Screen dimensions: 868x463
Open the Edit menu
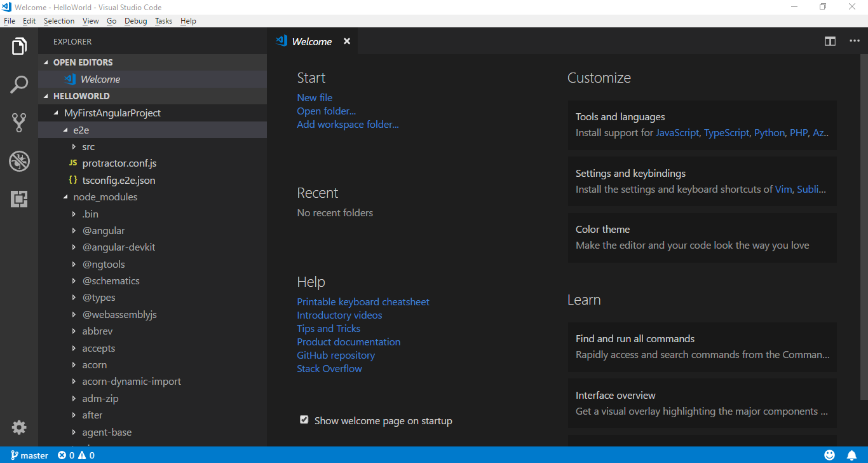29,21
